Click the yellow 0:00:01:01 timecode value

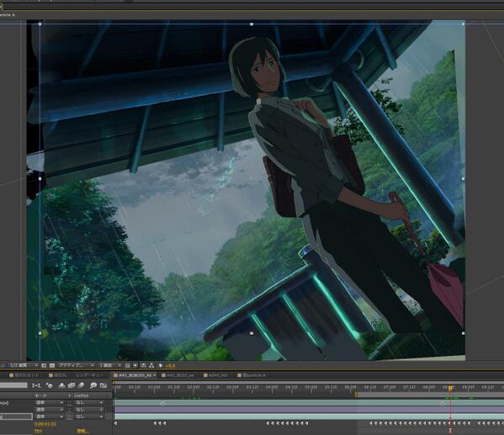pos(45,424)
